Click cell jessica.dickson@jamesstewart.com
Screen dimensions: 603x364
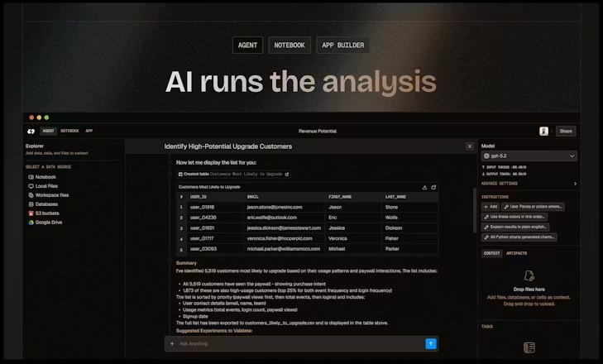click(284, 227)
